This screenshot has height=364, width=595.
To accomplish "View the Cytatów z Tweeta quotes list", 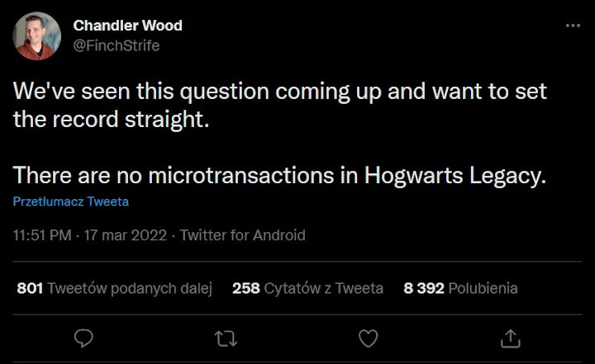I will pyautogui.click(x=323, y=288).
